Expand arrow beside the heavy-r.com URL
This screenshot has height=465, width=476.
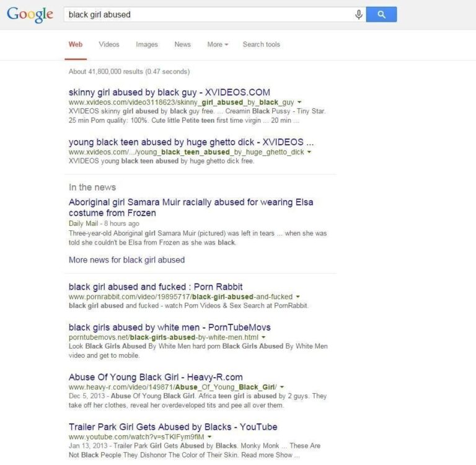click(282, 387)
